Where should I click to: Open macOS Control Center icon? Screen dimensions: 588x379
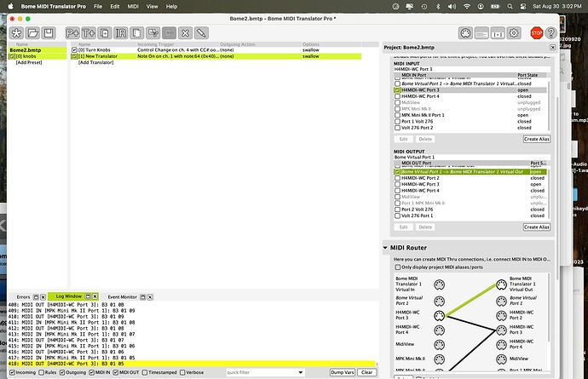click(523, 6)
